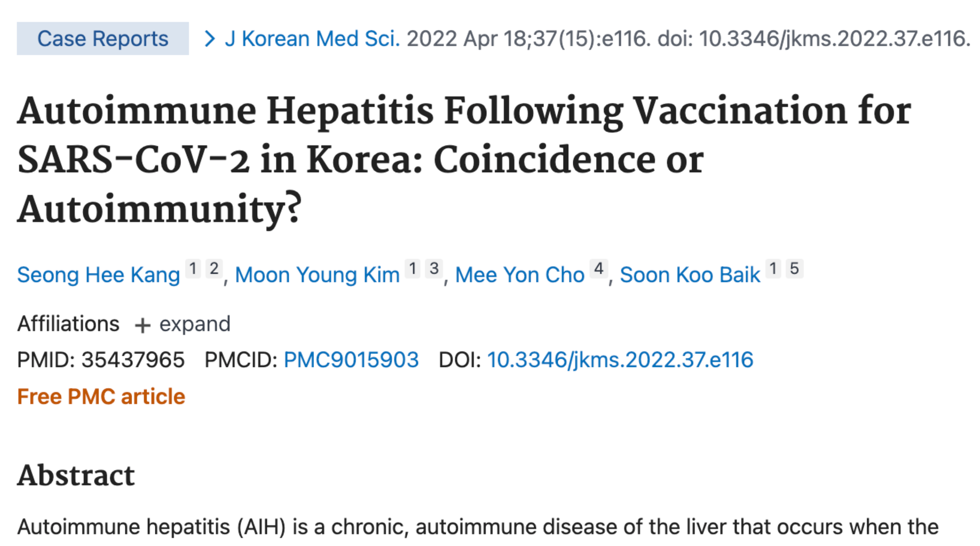This screenshot has height=546, width=980.
Task: Click affiliation superscript 2 after Seong Hee Kang
Action: click(x=214, y=269)
